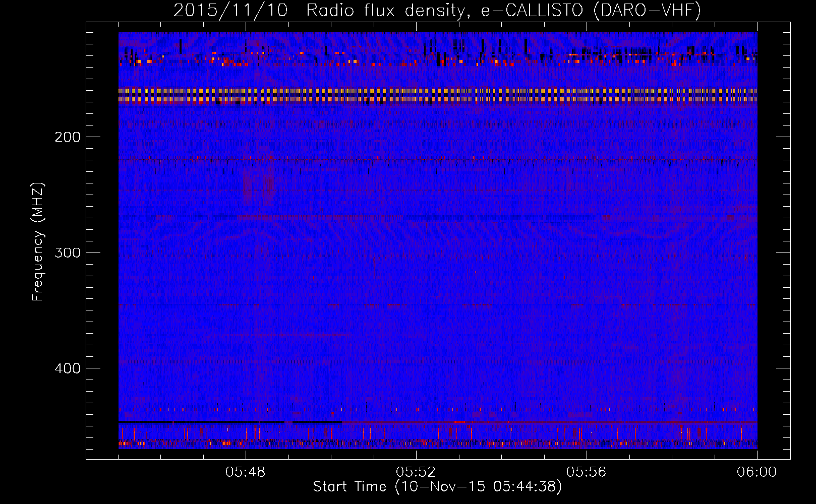816x504 pixels.
Task: Select the 200 frequency tick label
Action: [68, 137]
